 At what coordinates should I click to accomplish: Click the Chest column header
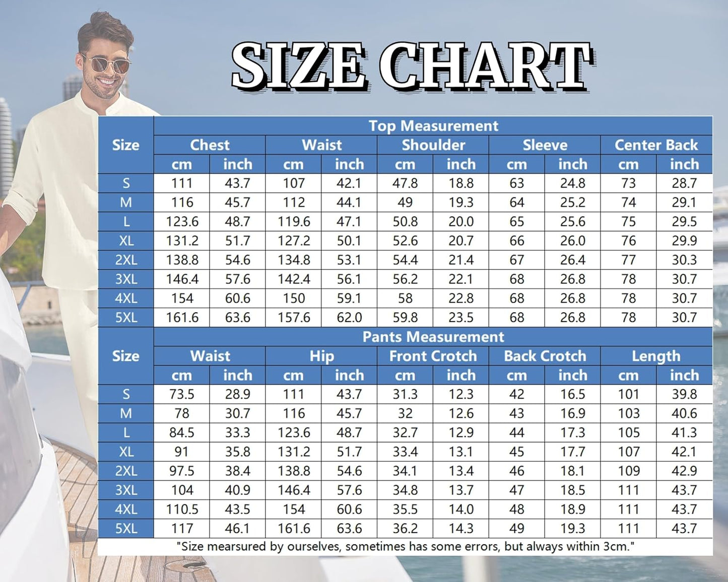[x=210, y=145]
